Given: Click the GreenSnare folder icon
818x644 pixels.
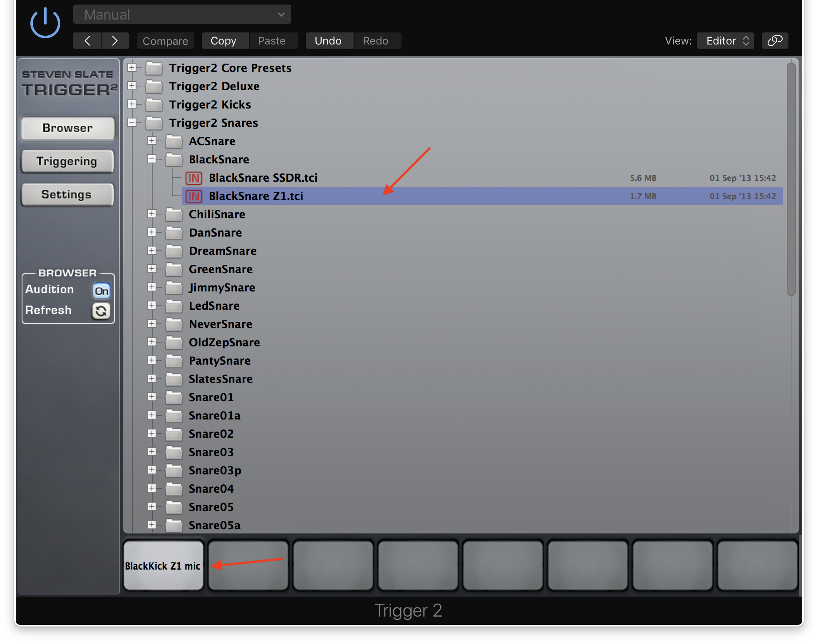Looking at the screenshot, I should point(174,269).
